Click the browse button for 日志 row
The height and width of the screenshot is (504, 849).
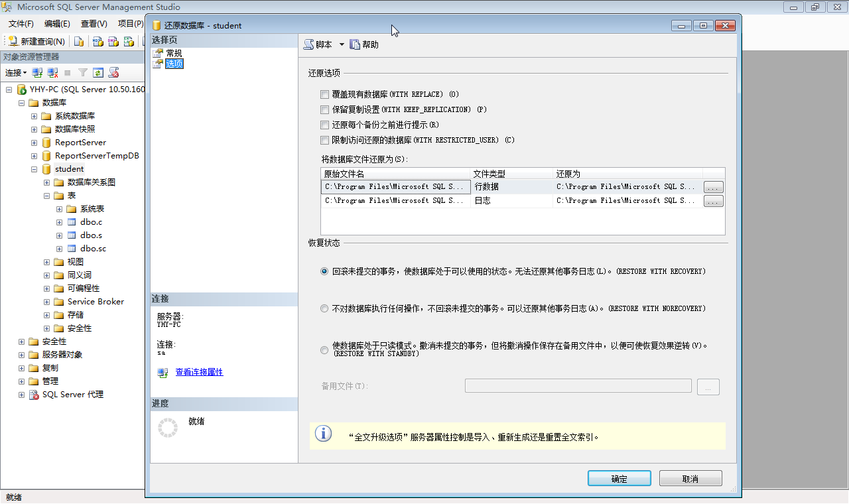point(713,201)
